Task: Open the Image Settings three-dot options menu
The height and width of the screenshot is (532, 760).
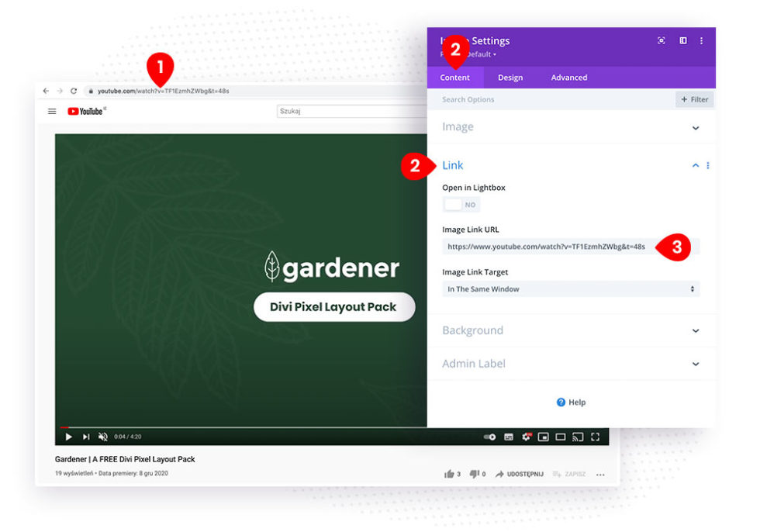Action: (701, 40)
